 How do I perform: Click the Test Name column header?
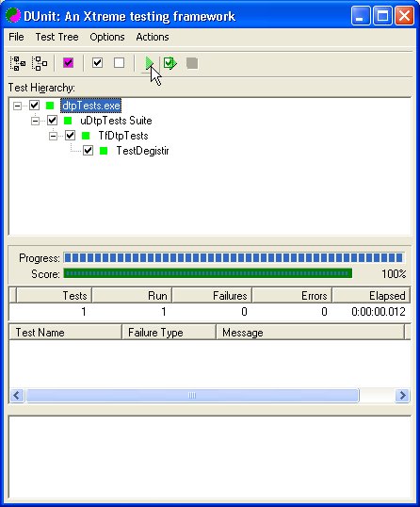click(x=66, y=332)
